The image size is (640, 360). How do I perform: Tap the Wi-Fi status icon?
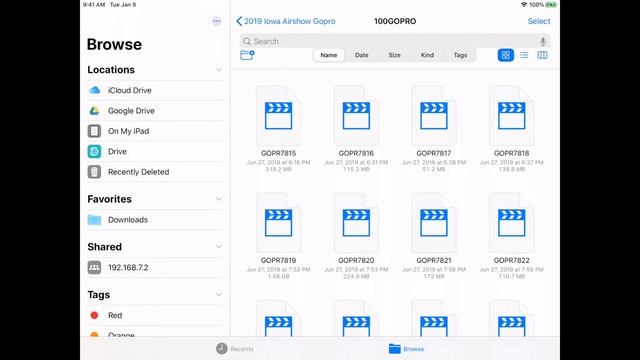[524, 5]
